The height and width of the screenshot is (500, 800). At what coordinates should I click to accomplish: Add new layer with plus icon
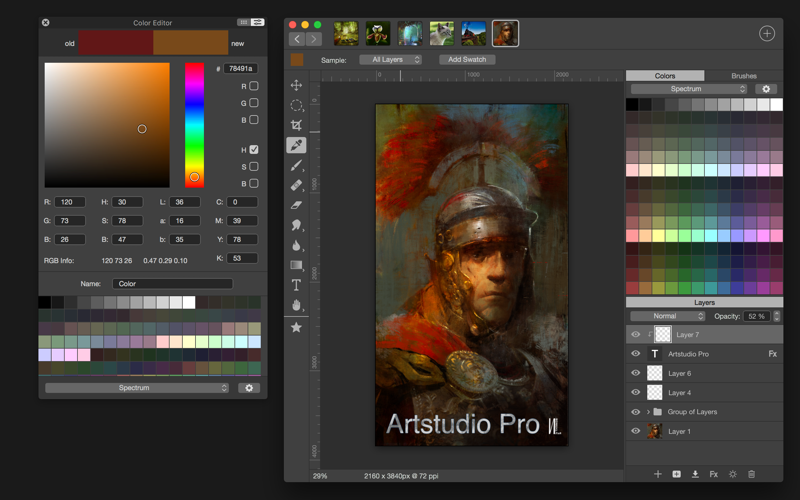pyautogui.click(x=657, y=474)
